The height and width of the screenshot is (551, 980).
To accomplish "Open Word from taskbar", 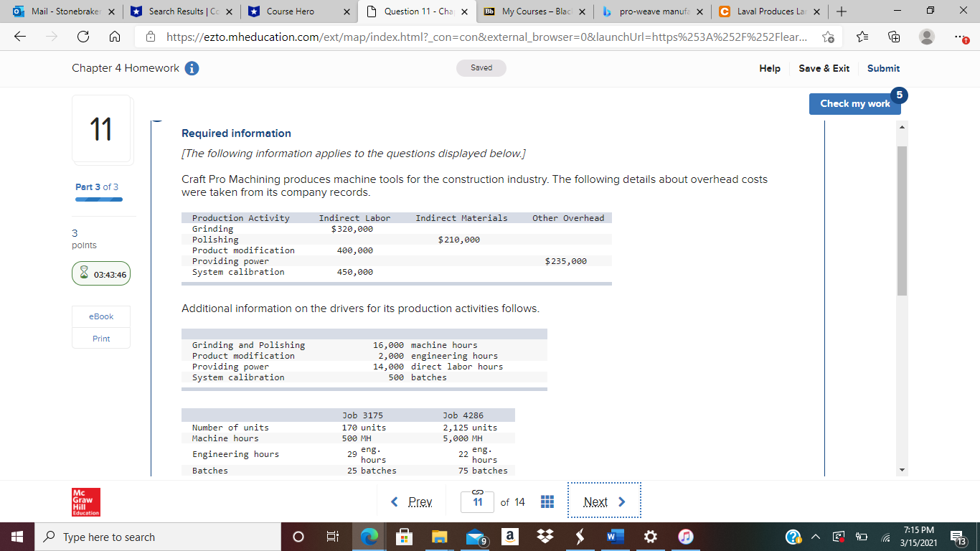I will (x=615, y=537).
